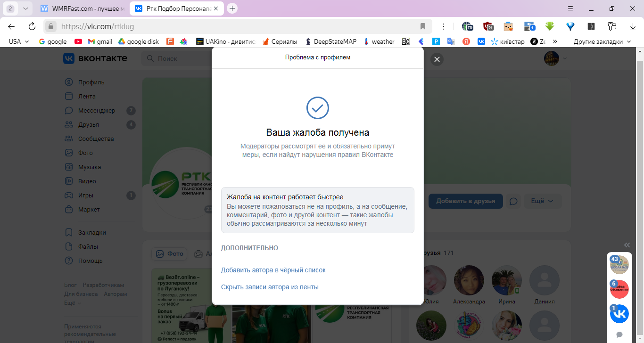
Task: Reload the page with the refresh icon
Action: (32, 26)
